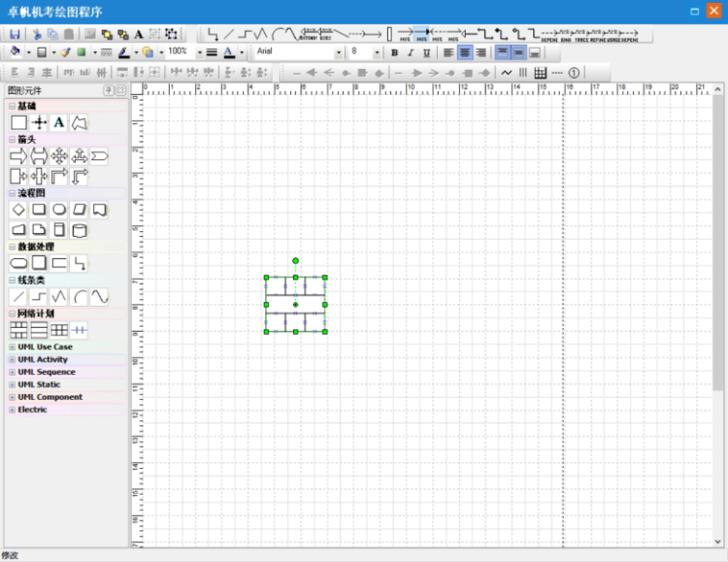The image size is (728, 562).
Task: Select the four-way arrow shape
Action: pos(59,156)
